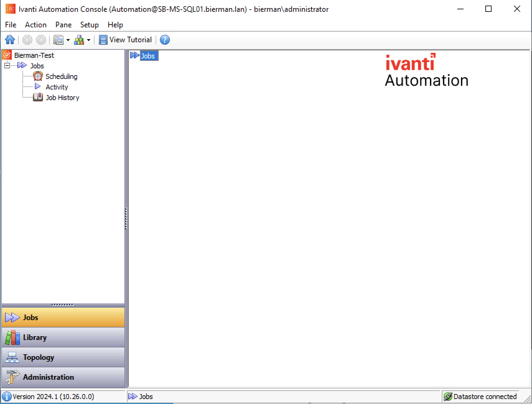Click the Forward navigation arrow icon
Screen dimensions: 532x404
[x=41, y=40]
